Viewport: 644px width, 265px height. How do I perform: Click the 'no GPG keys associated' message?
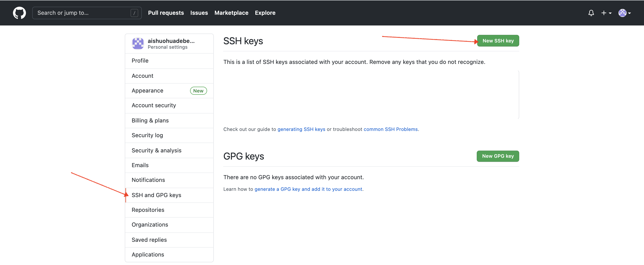pyautogui.click(x=294, y=177)
